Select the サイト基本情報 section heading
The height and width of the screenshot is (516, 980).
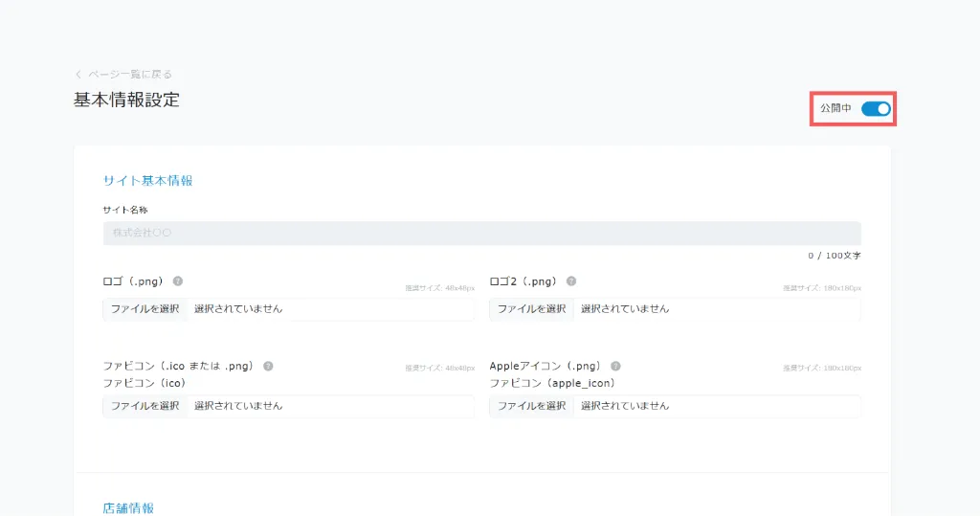pos(147,180)
